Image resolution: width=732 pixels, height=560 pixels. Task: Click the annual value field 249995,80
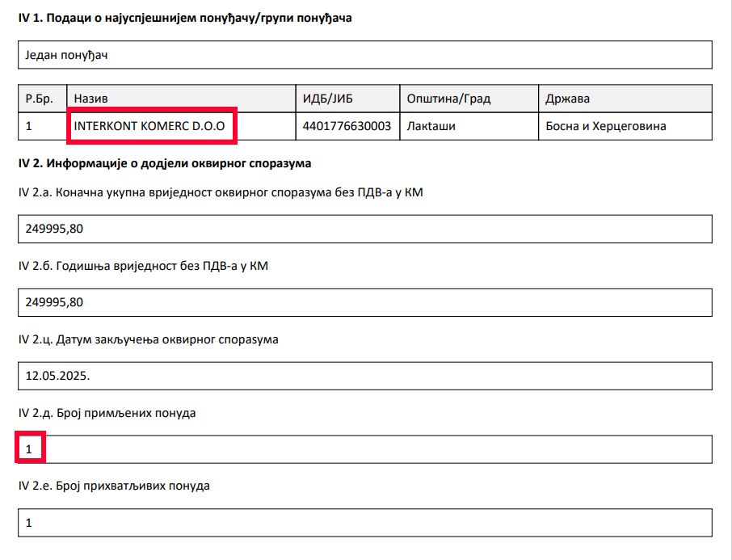click(365, 302)
